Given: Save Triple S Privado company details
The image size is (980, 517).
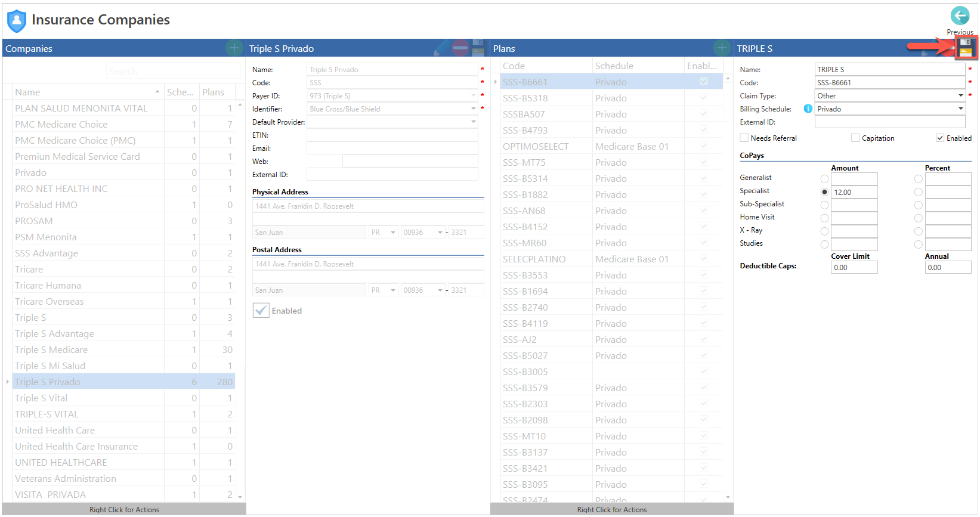Looking at the screenshot, I should tap(478, 48).
